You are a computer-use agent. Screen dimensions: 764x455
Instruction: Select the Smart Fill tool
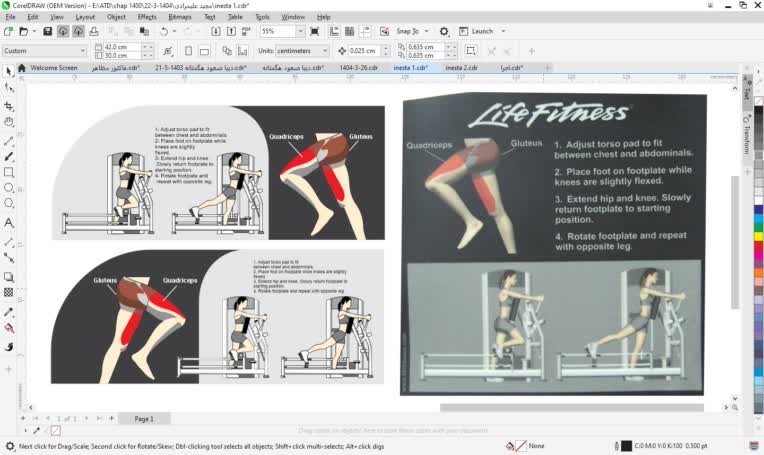(x=8, y=346)
